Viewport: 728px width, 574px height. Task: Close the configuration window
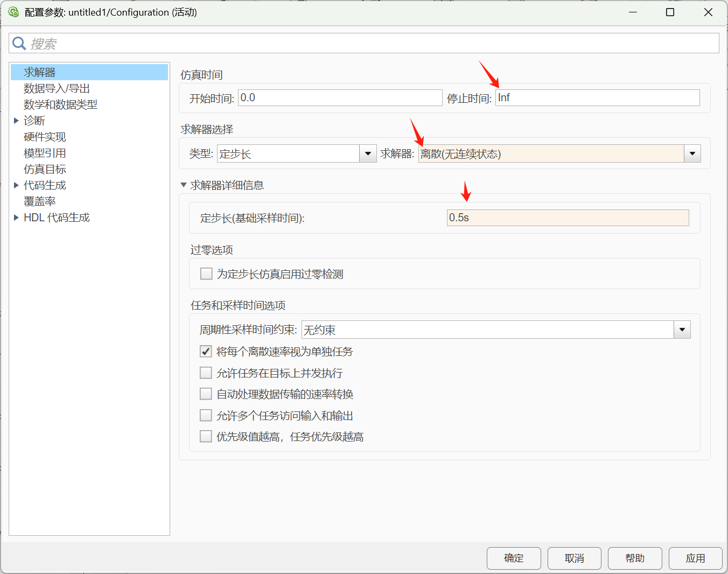pos(708,12)
